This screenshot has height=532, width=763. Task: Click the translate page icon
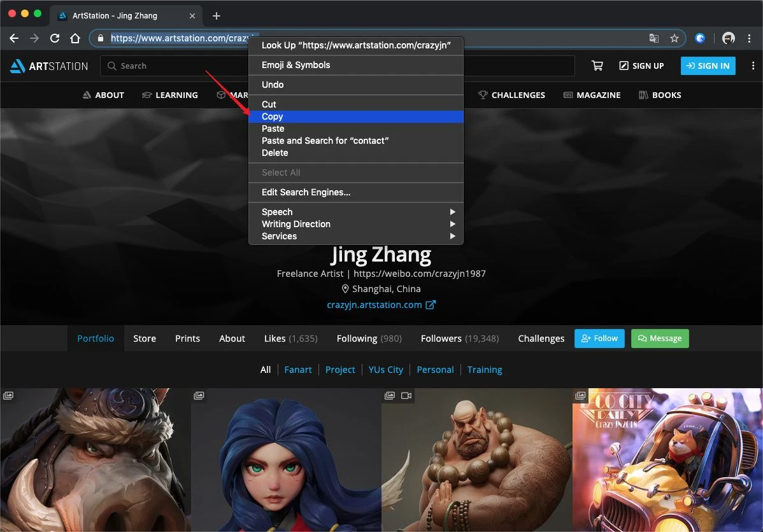(654, 38)
